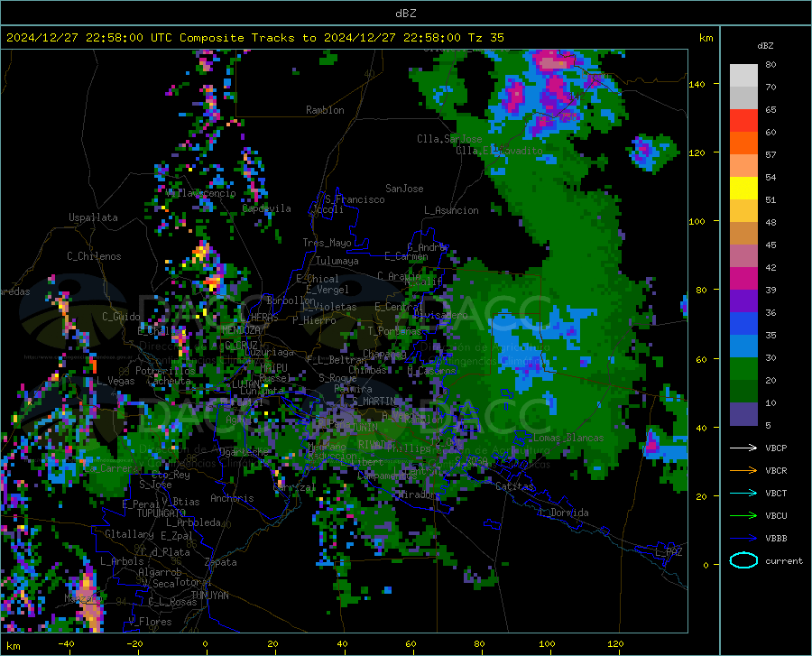812x656 pixels.
Task: Click the L_Dormida label
Action: 563,513
